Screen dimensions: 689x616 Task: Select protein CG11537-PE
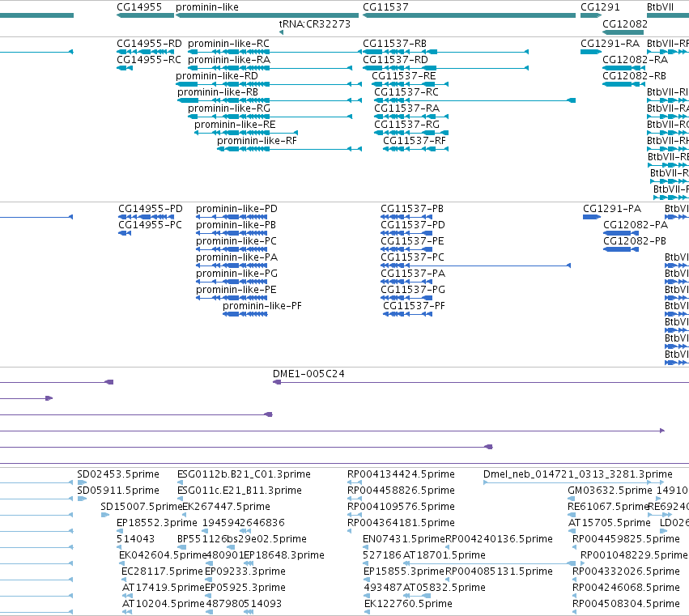click(406, 249)
